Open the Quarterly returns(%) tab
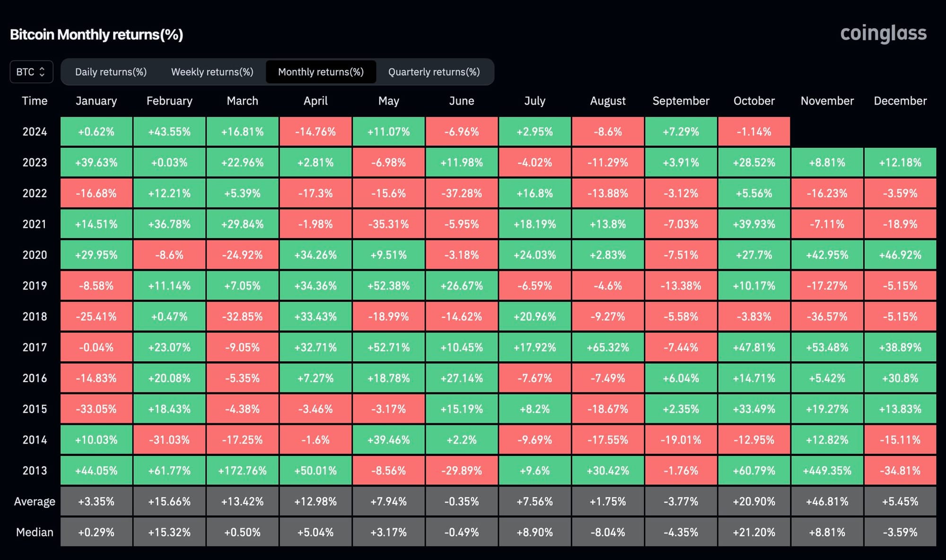The width and height of the screenshot is (946, 560). 434,72
